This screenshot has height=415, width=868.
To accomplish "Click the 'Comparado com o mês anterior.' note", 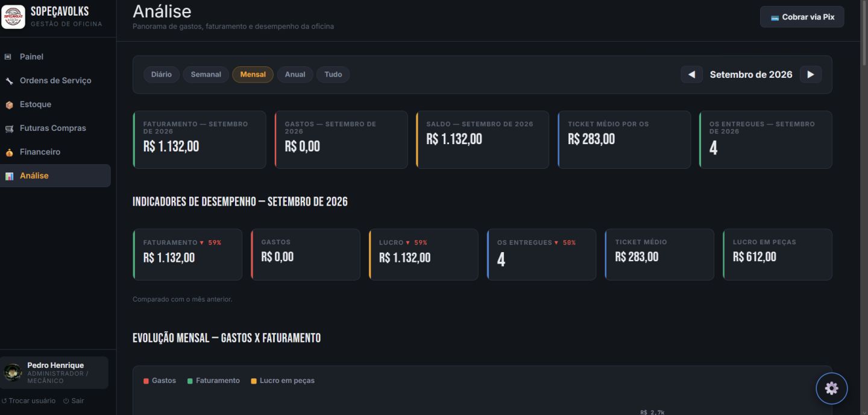I will tap(183, 299).
